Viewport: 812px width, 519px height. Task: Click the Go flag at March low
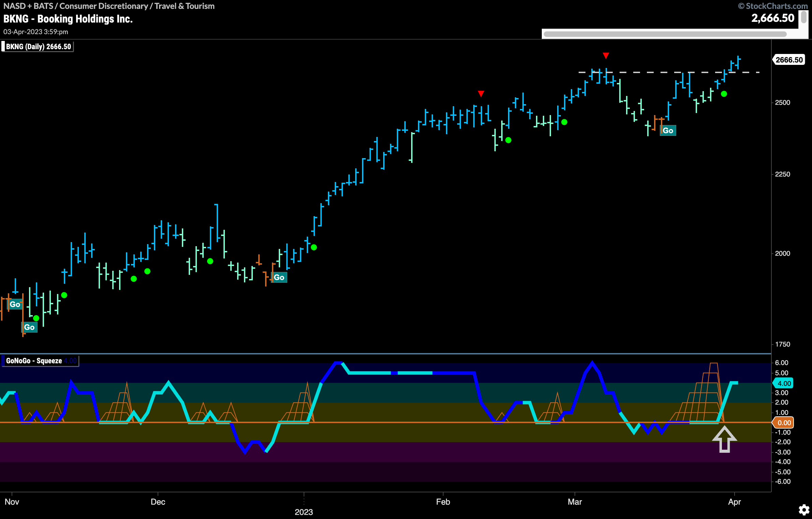click(x=668, y=130)
